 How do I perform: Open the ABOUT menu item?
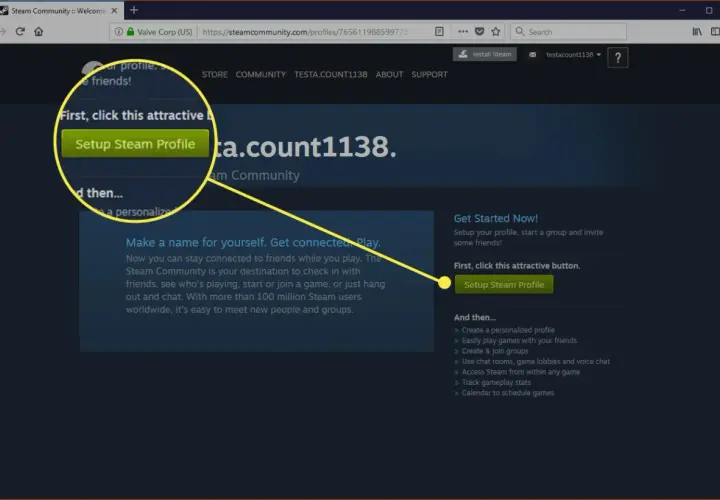(x=389, y=74)
